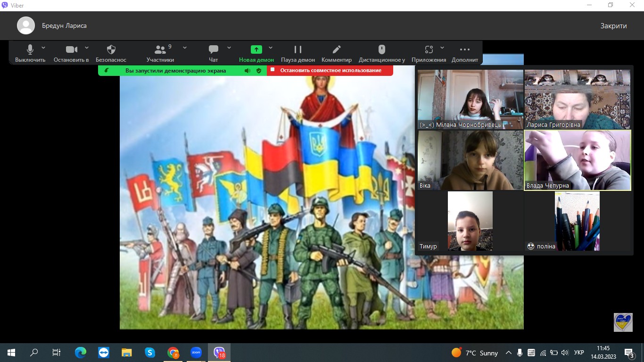Open the taskbar search magnifier
The height and width of the screenshot is (362, 644).
tap(34, 353)
